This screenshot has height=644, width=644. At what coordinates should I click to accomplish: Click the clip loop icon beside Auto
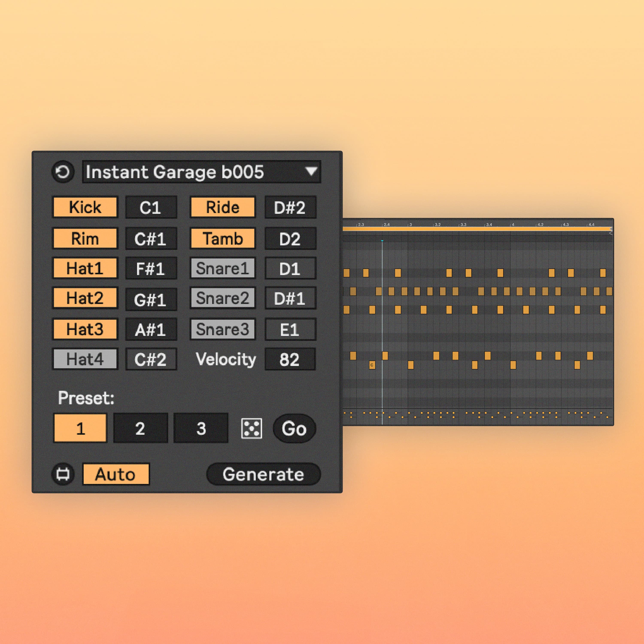point(63,474)
